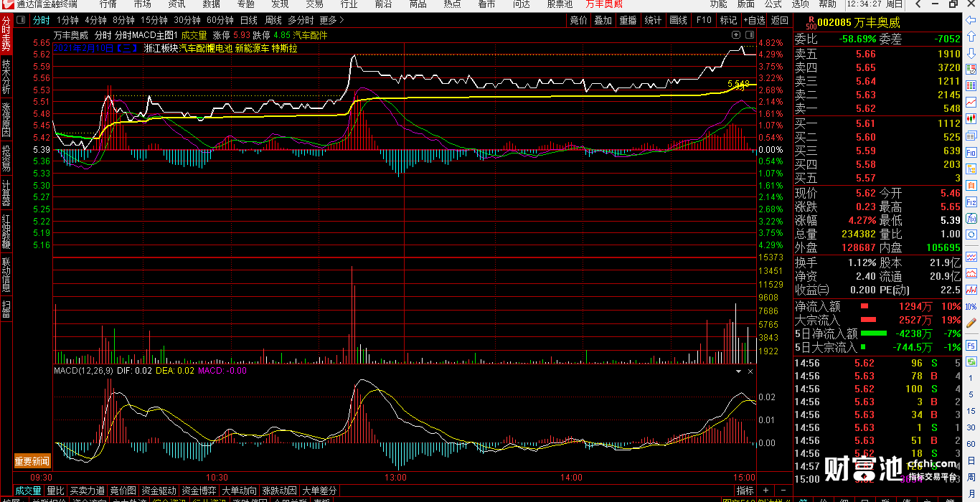Open the colored grid table icon
This screenshot has height=502, width=980.
(x=971, y=86)
